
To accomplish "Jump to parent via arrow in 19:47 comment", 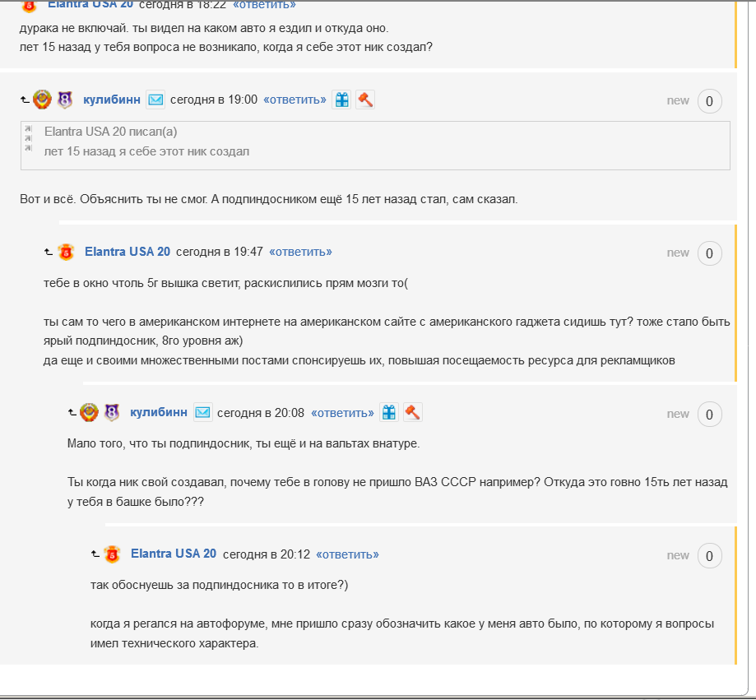I will (49, 252).
